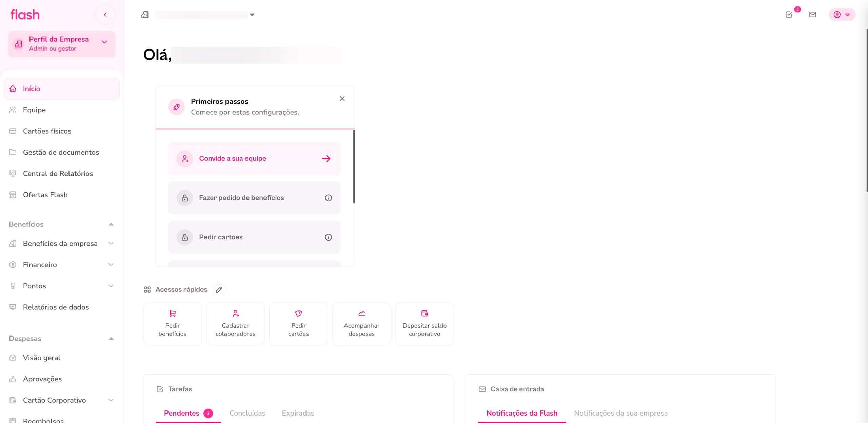Click info icon on Pedir cartões row

328,237
